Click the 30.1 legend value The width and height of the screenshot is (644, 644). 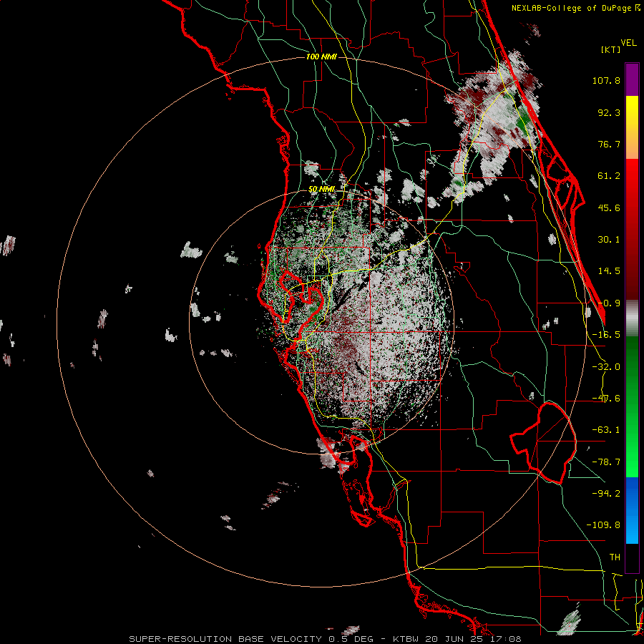[x=609, y=240]
